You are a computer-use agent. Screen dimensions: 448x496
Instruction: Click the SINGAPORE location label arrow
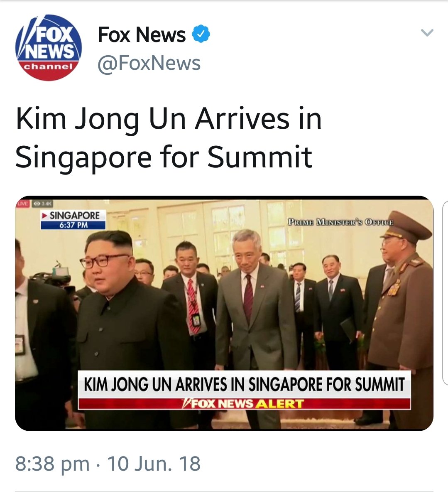(45, 216)
